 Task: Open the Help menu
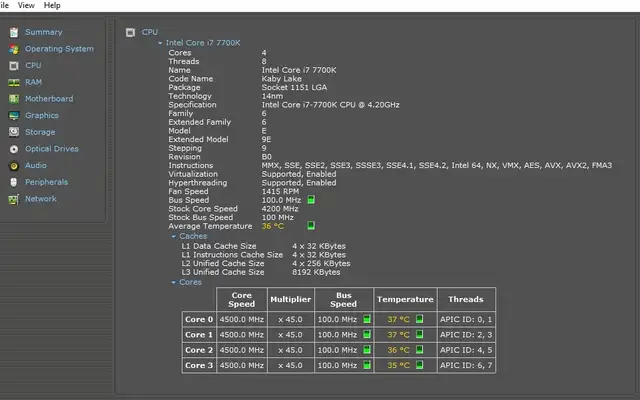52,5
